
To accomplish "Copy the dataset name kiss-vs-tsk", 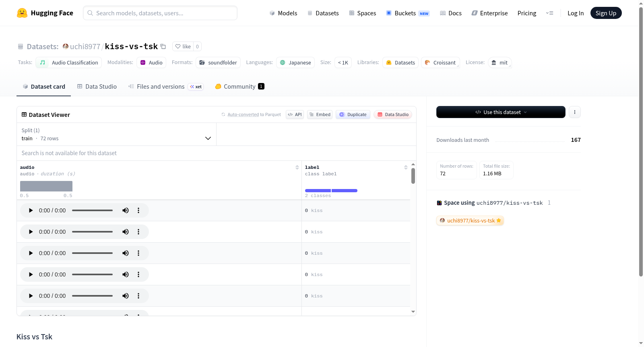I will tap(163, 46).
